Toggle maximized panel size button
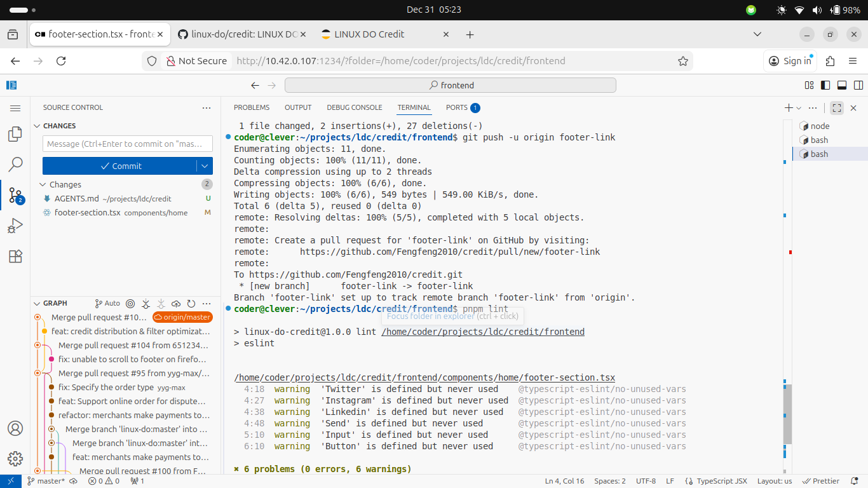Image resolution: width=868 pixels, height=488 pixels. 837,108
